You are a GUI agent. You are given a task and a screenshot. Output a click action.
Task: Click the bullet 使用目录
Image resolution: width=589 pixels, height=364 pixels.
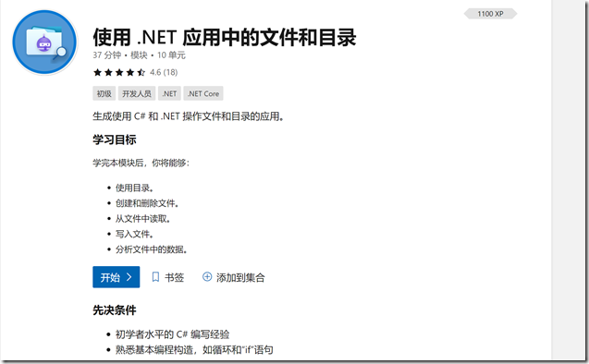pos(134,188)
